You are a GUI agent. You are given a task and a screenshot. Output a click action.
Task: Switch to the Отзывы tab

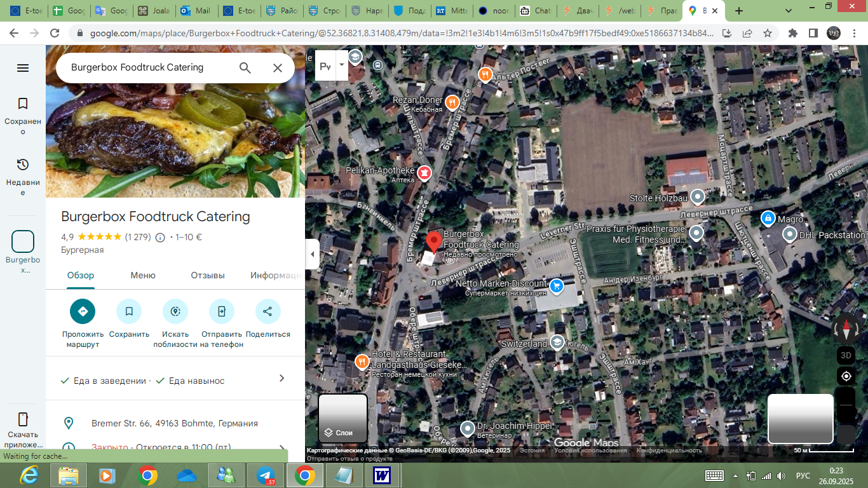pyautogui.click(x=208, y=276)
